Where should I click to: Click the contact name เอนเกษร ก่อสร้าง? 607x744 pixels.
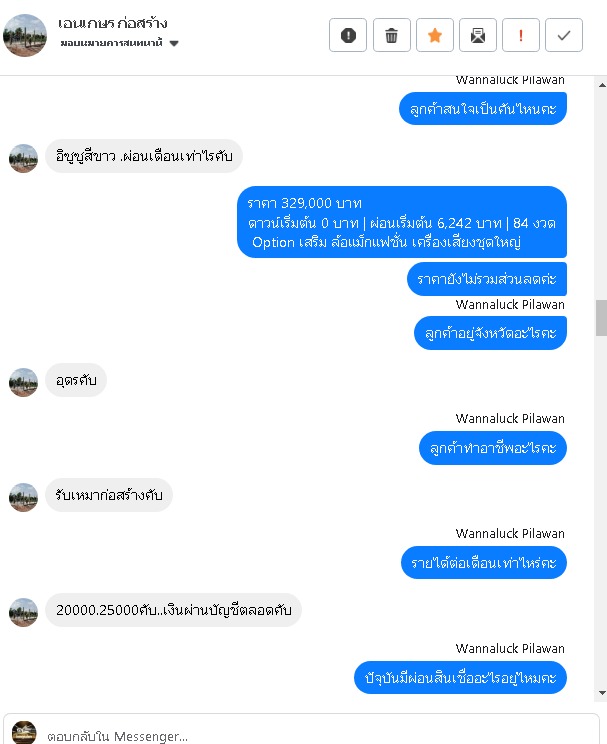(112, 23)
